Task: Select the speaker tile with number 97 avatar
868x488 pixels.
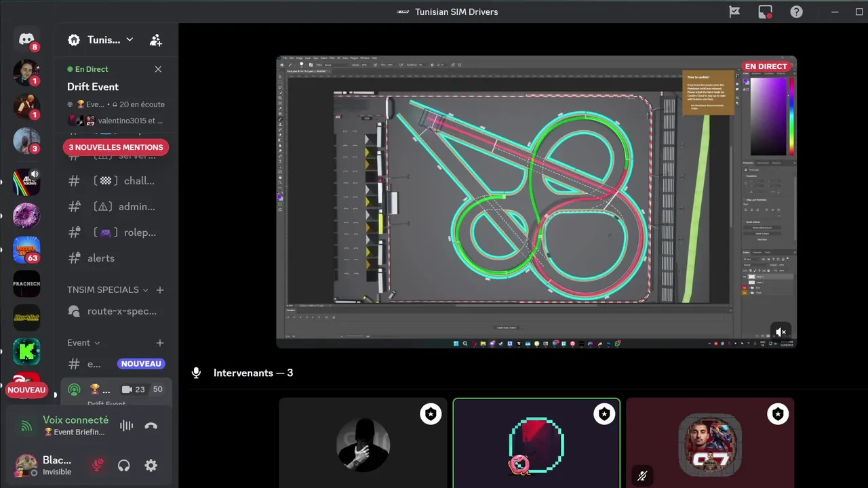Action: coord(710,443)
